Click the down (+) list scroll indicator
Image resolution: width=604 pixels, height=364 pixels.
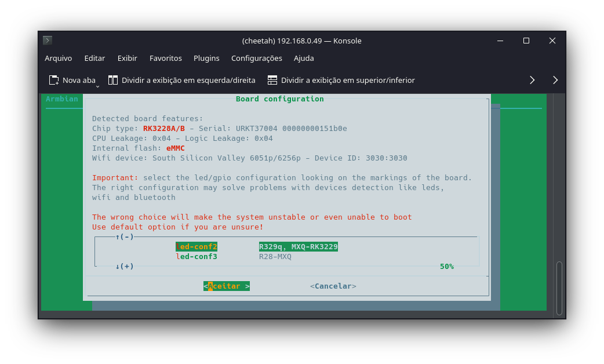pos(125,266)
